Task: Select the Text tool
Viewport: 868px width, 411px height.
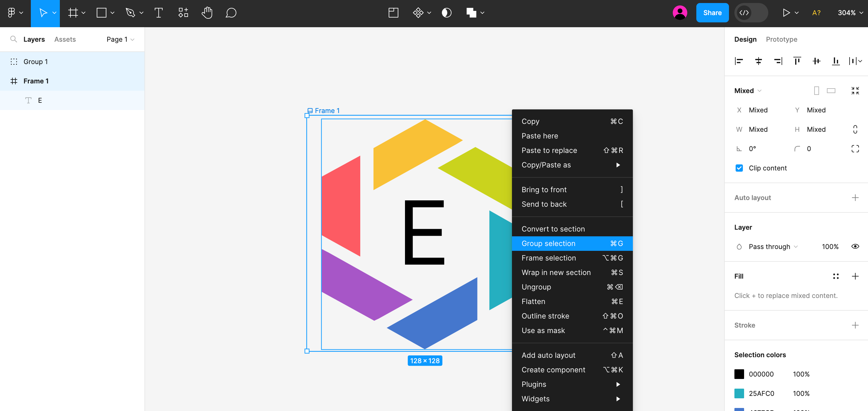Action: (159, 13)
